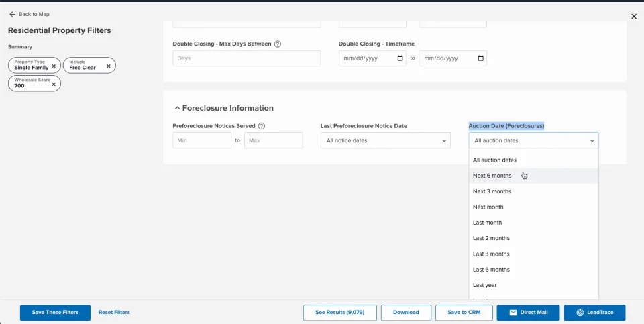Close the filters panel with X

[634, 16]
